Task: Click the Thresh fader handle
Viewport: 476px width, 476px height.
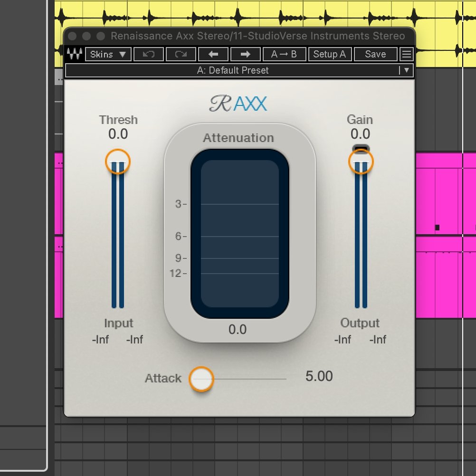Action: pos(118,162)
